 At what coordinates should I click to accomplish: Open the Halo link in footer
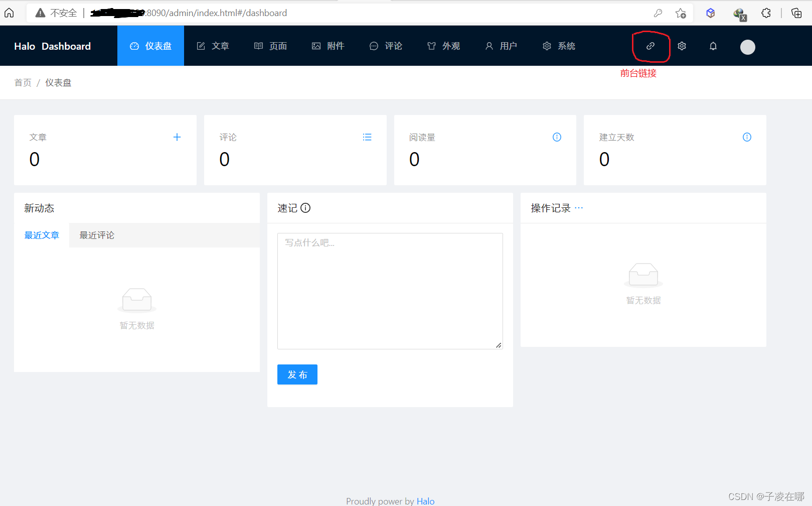coord(425,501)
